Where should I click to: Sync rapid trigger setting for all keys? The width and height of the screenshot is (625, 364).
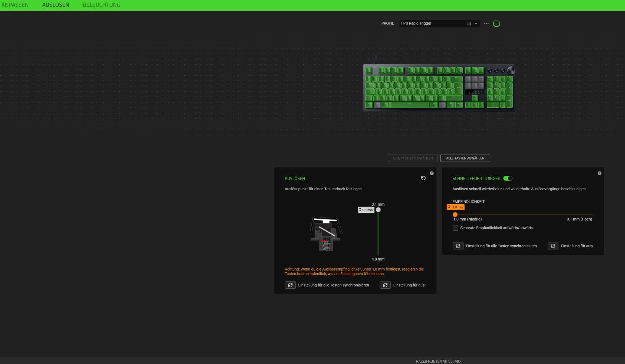458,246
